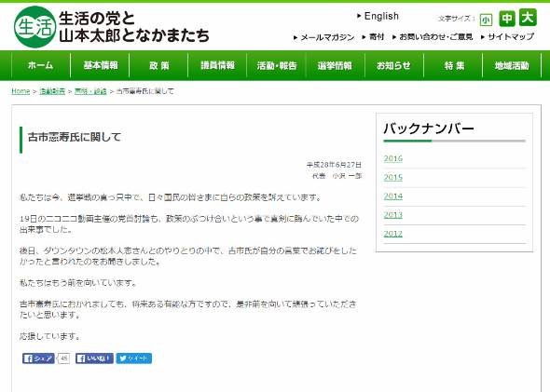
Task: Click the Facebook シェア button
Action: pyautogui.click(x=38, y=358)
